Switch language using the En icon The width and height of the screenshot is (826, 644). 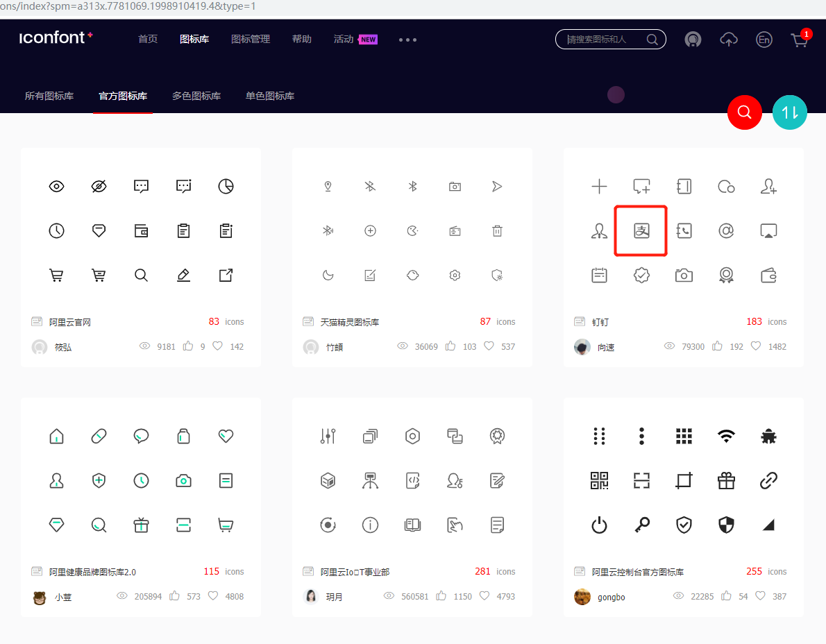click(764, 40)
